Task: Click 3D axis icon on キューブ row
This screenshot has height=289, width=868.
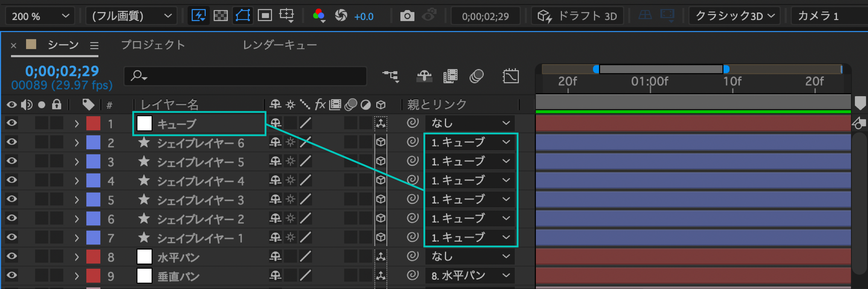Action: click(x=381, y=123)
